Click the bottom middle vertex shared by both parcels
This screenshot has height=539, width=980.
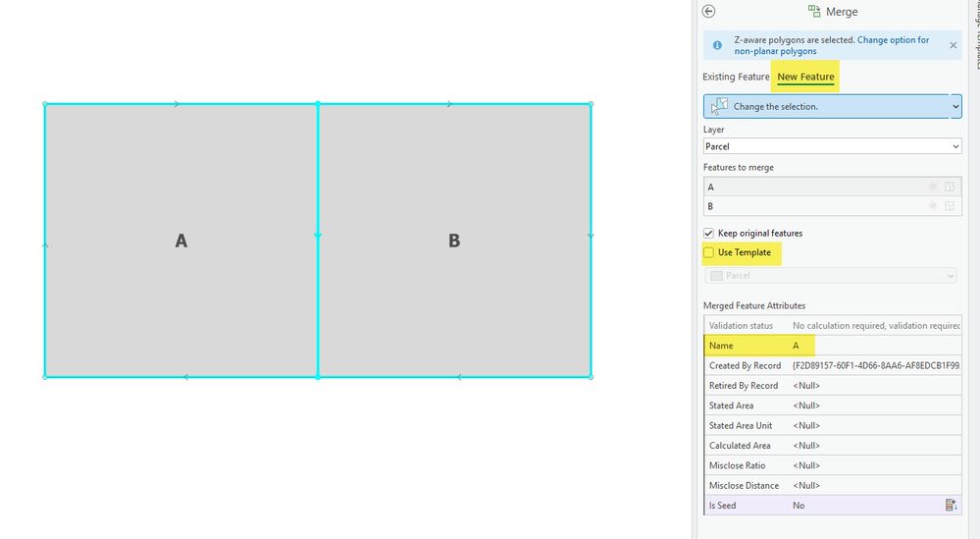[318, 377]
